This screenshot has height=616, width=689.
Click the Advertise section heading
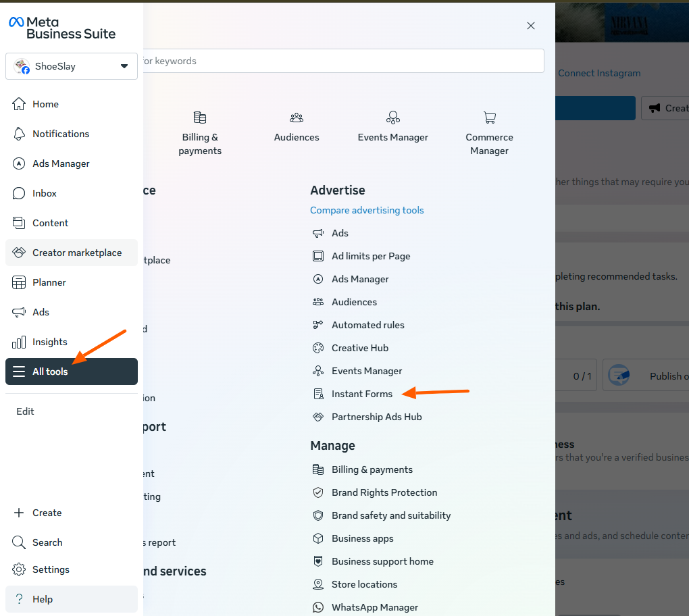(x=338, y=190)
